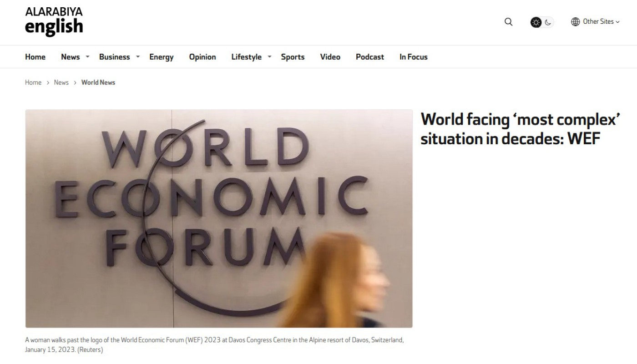
Task: Open the Podcast section
Action: pyautogui.click(x=370, y=57)
